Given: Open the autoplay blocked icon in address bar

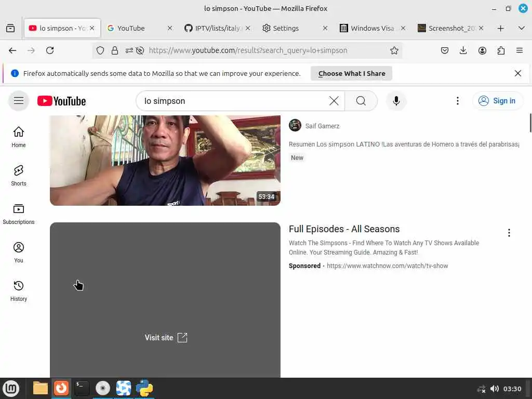Looking at the screenshot, I should coord(140,50).
